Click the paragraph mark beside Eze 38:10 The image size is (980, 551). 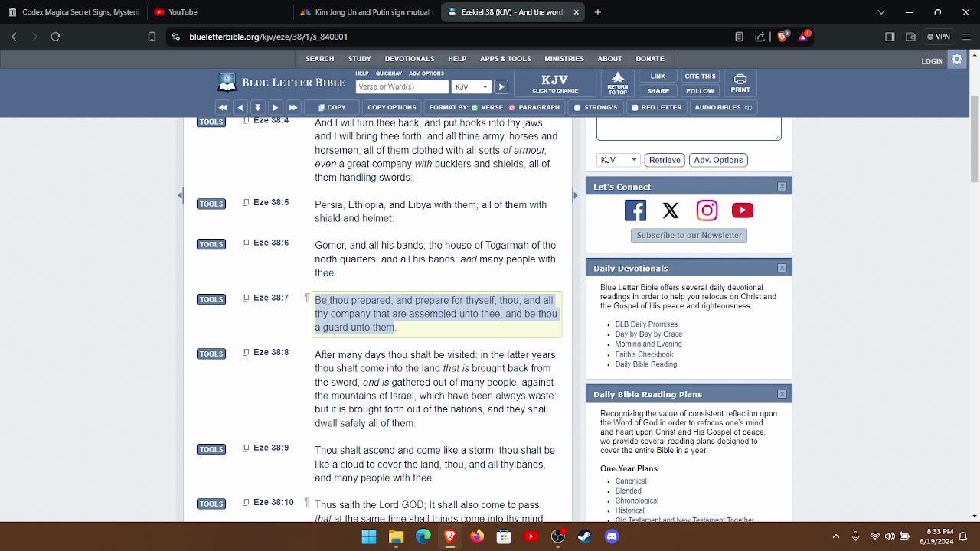pyautogui.click(x=307, y=503)
